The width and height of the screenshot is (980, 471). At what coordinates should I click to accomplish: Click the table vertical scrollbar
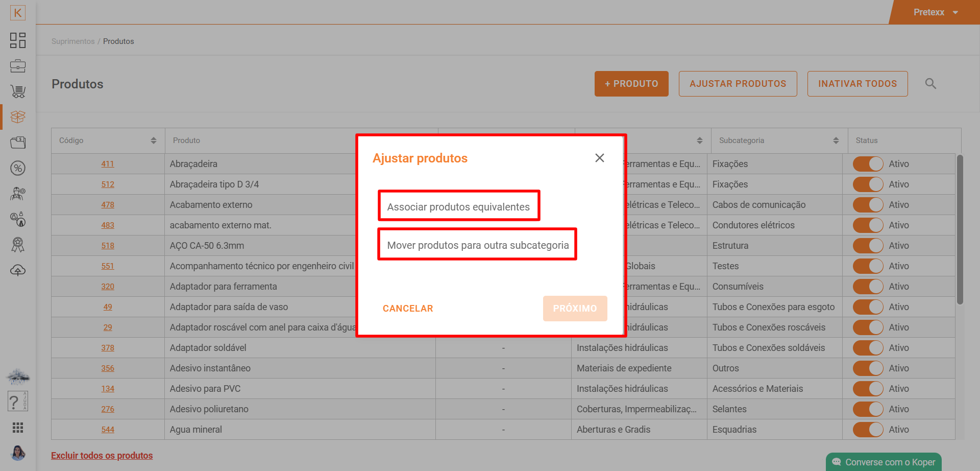[960, 230]
